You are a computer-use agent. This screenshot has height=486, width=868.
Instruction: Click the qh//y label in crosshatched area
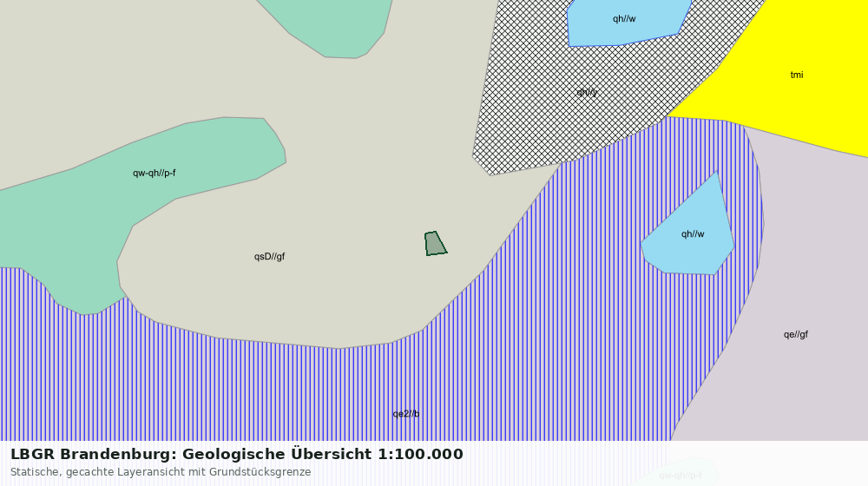tap(587, 93)
